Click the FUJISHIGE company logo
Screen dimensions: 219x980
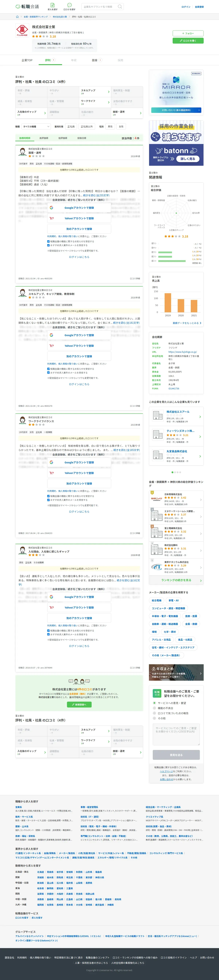22,31
